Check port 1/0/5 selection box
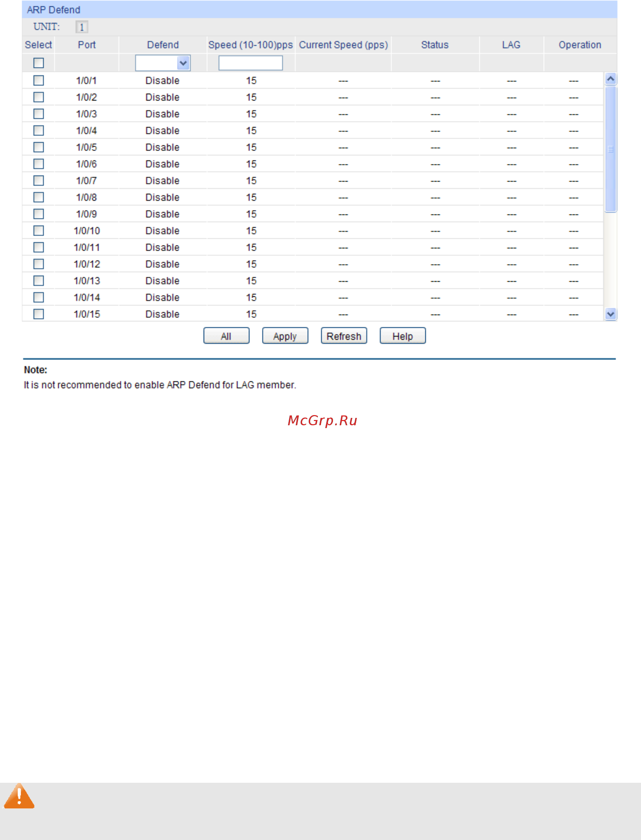 (39, 147)
